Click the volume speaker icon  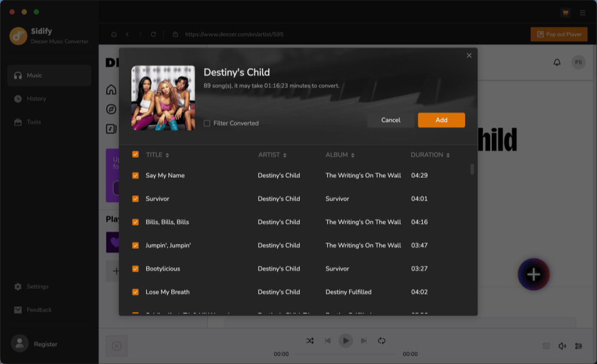click(562, 346)
